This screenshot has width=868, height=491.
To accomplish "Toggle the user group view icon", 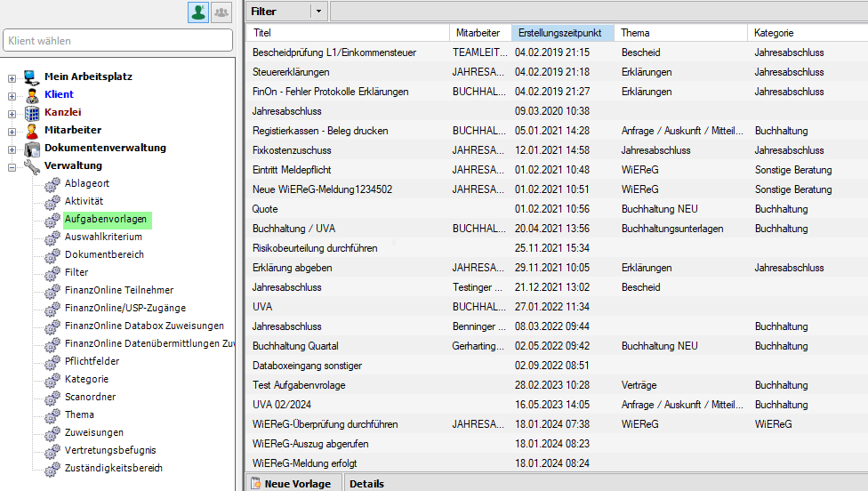I will tap(221, 12).
